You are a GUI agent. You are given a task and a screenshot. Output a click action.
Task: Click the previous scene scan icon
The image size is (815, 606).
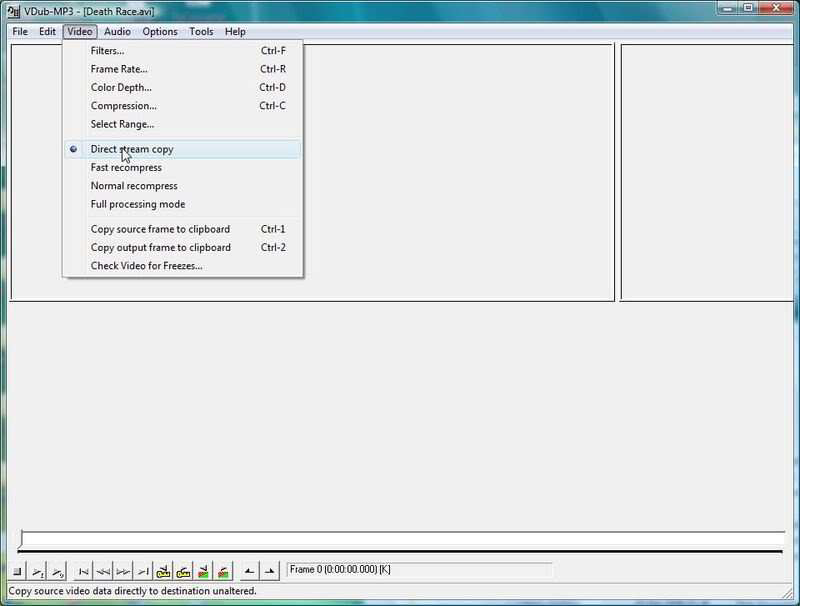click(203, 572)
